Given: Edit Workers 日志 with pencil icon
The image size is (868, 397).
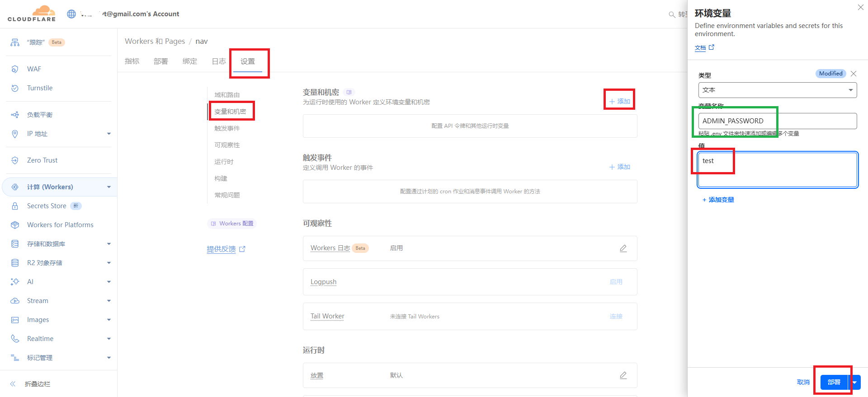Looking at the screenshot, I should [623, 248].
